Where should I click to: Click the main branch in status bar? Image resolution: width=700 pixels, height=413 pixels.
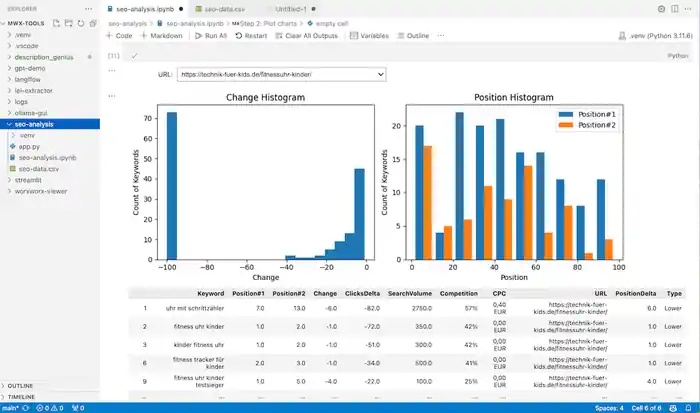[10, 408]
